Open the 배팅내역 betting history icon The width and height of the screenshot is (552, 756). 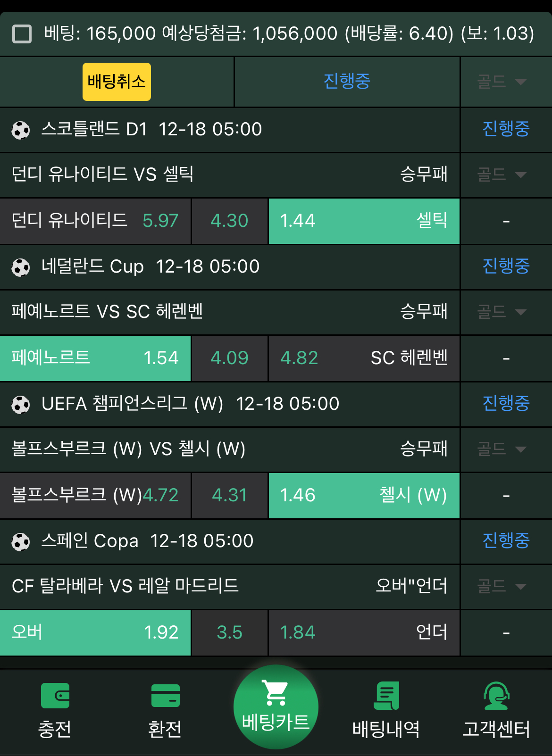click(386, 706)
